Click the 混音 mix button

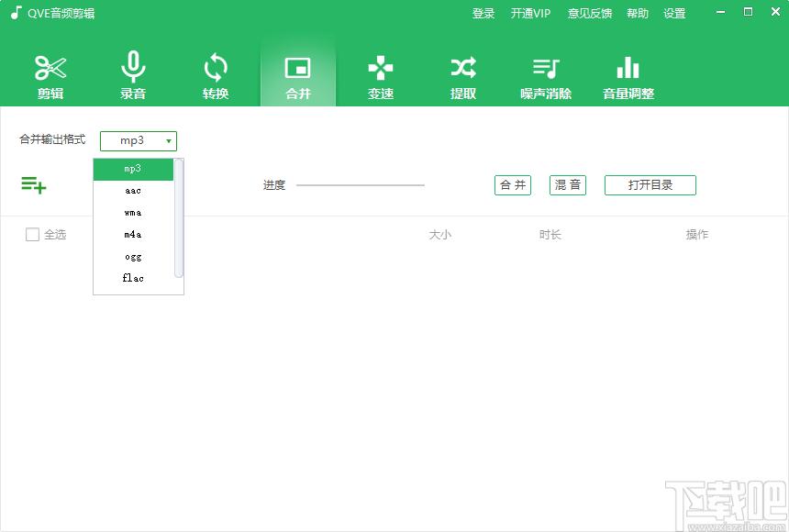click(568, 184)
